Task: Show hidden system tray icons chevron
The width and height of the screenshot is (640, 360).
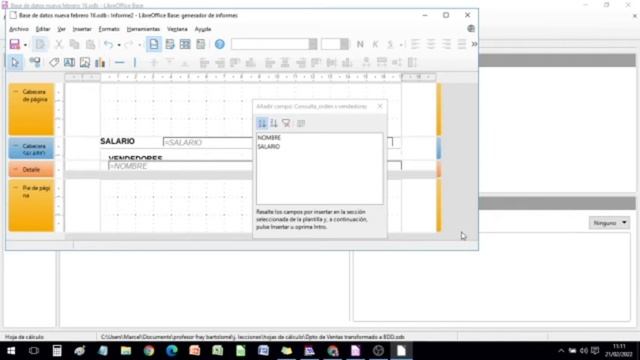Action: [x=561, y=351]
